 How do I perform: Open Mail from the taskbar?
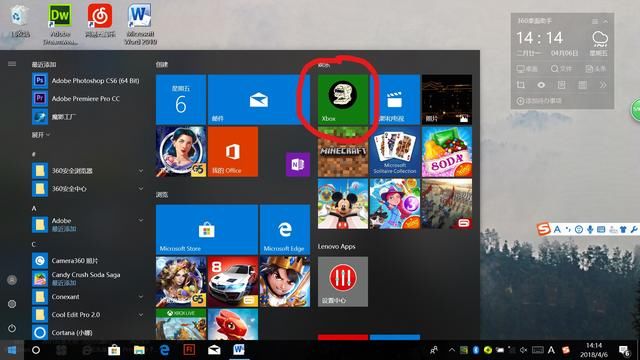click(214, 350)
